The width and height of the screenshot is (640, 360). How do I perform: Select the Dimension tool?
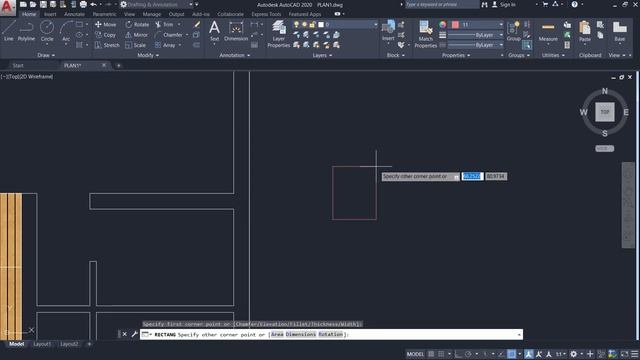point(236,31)
